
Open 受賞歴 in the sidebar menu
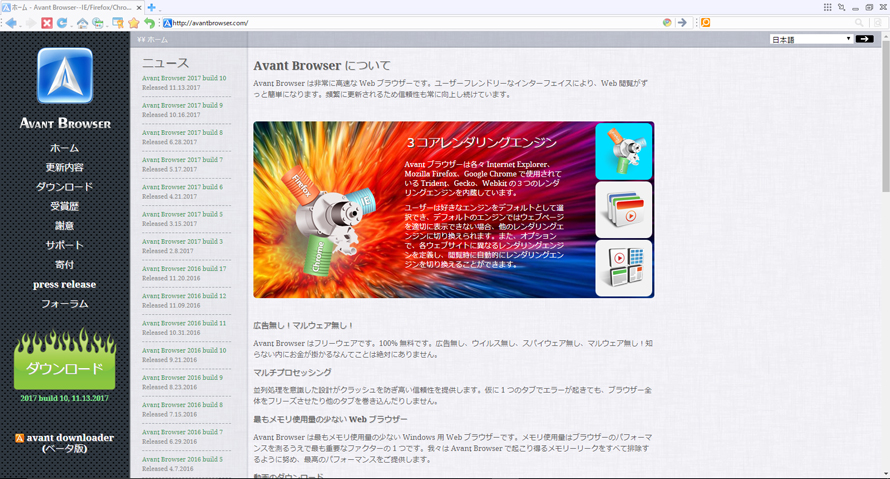click(x=64, y=206)
